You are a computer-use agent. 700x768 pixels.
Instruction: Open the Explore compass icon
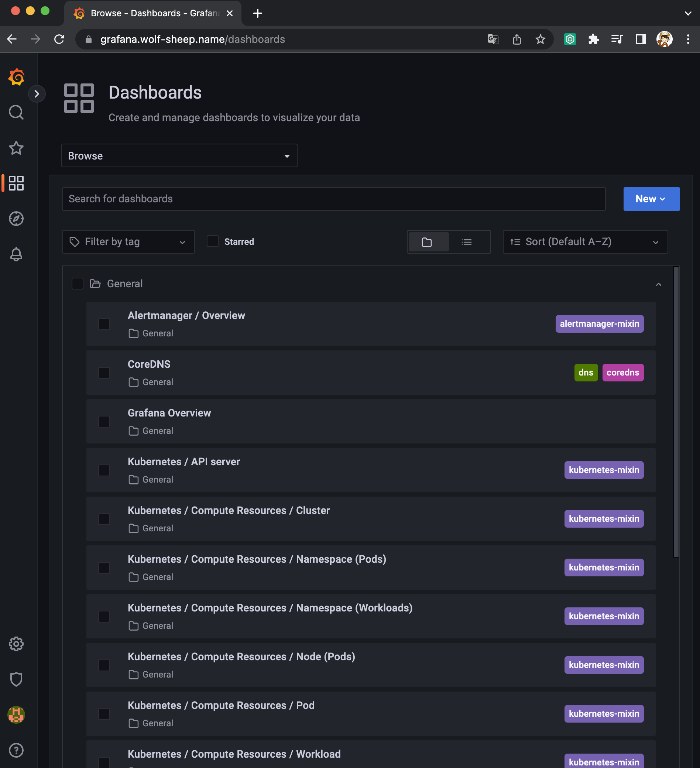click(16, 219)
